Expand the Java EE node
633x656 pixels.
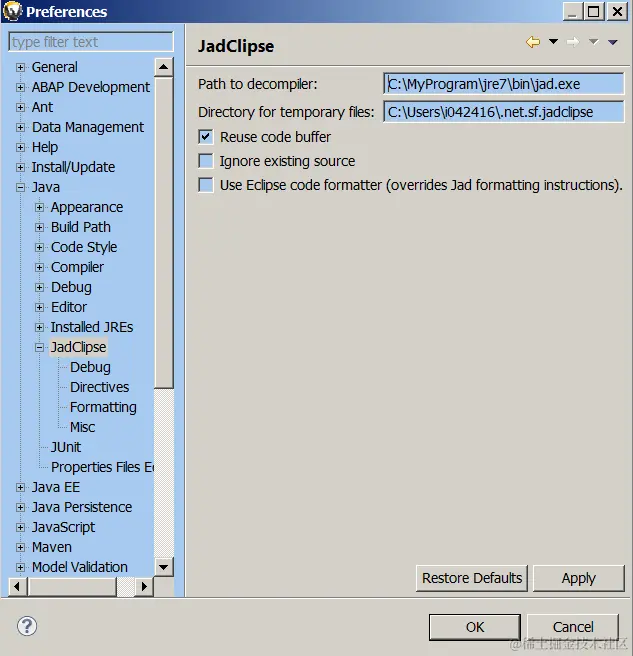click(20, 487)
